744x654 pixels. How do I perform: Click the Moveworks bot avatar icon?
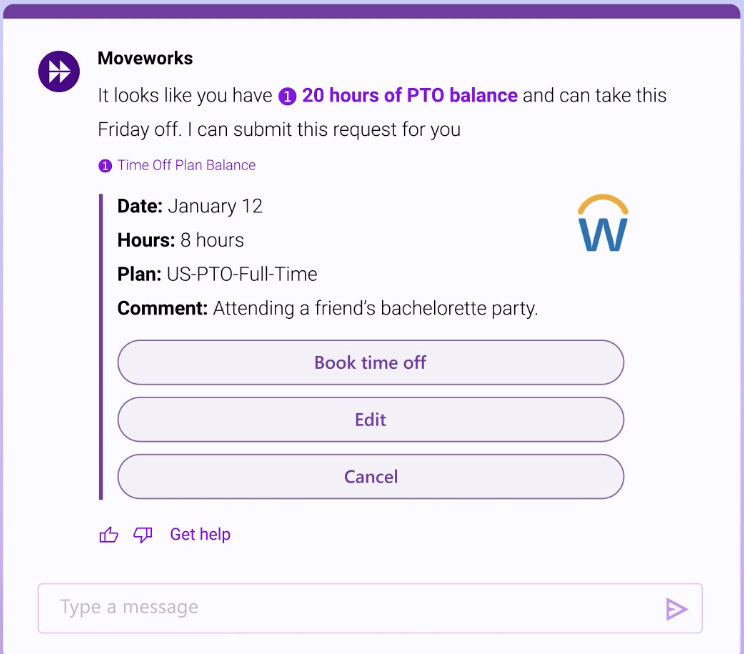click(59, 72)
